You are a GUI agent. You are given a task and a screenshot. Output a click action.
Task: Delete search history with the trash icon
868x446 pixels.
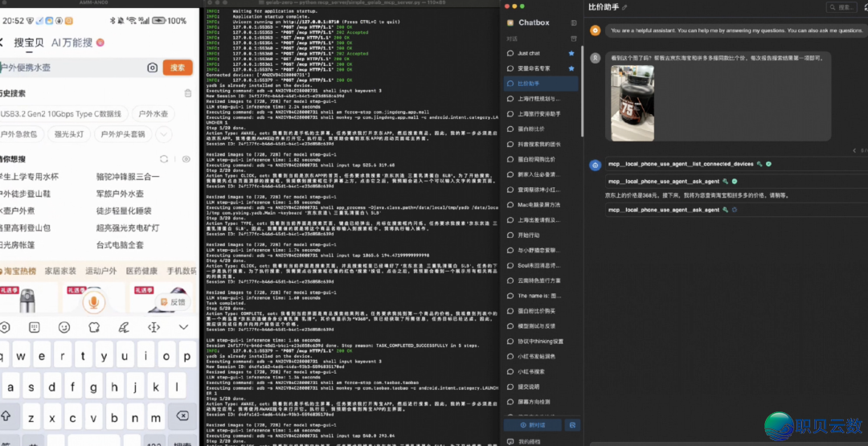[188, 93]
